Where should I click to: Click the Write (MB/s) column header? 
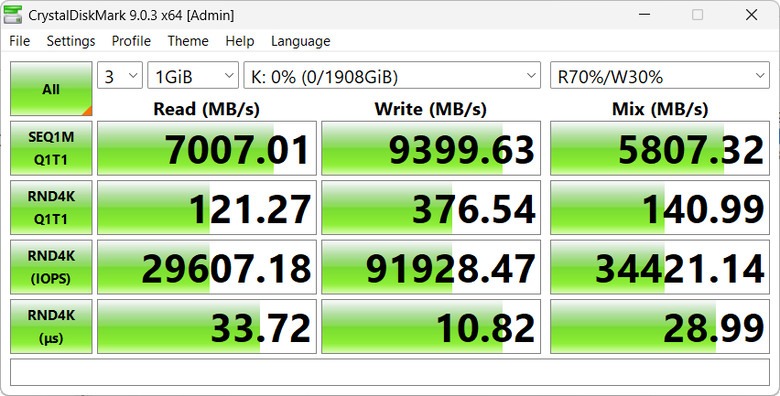coord(430,108)
